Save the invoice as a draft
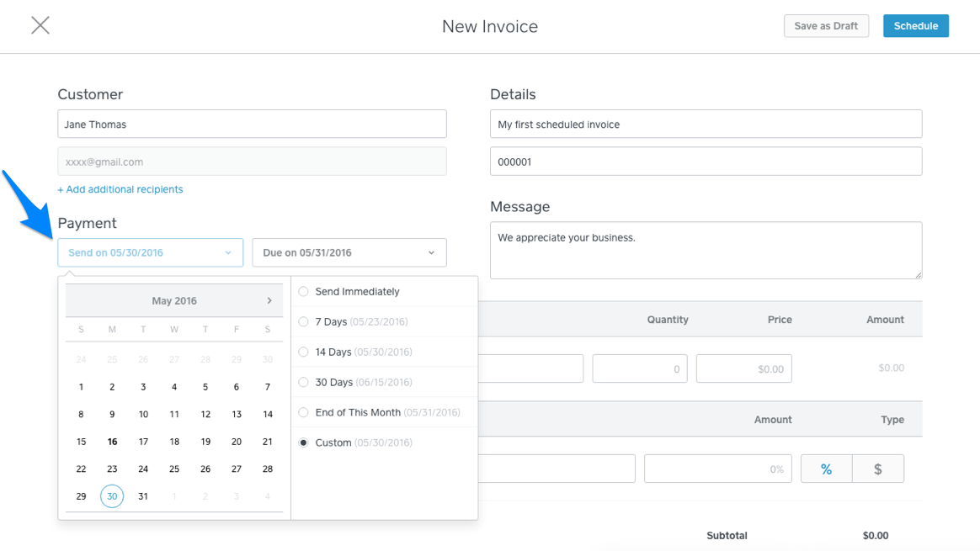The image size is (980, 551). coord(826,25)
